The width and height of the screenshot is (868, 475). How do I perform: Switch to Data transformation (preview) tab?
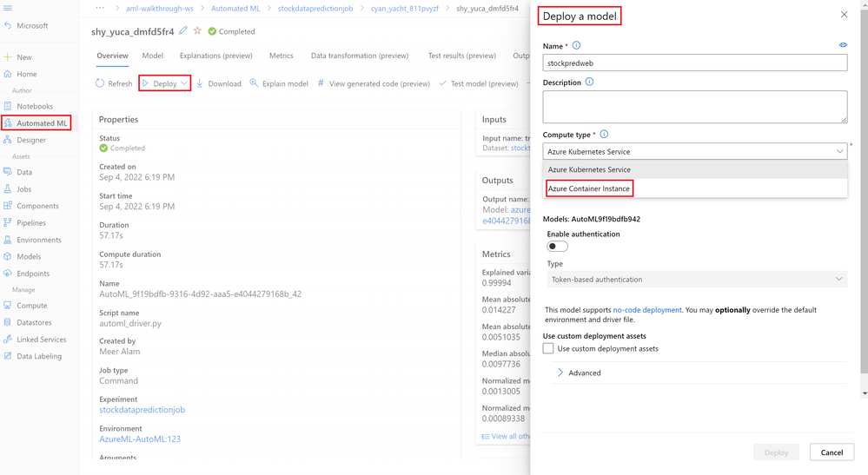[360, 56]
